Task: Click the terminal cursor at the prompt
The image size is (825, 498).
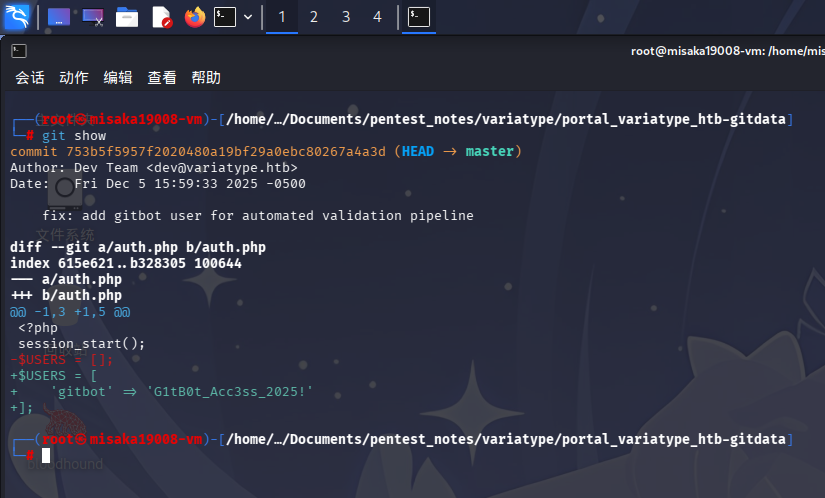Action: point(46,455)
